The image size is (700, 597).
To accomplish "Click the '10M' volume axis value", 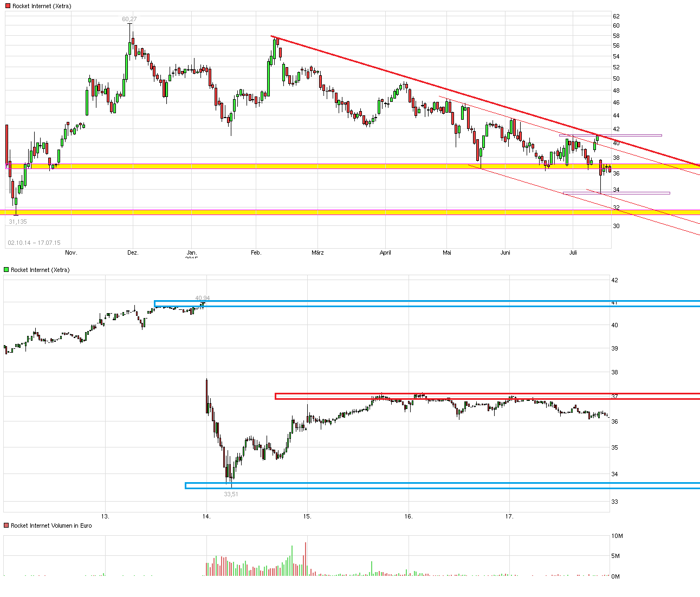I will [617, 536].
